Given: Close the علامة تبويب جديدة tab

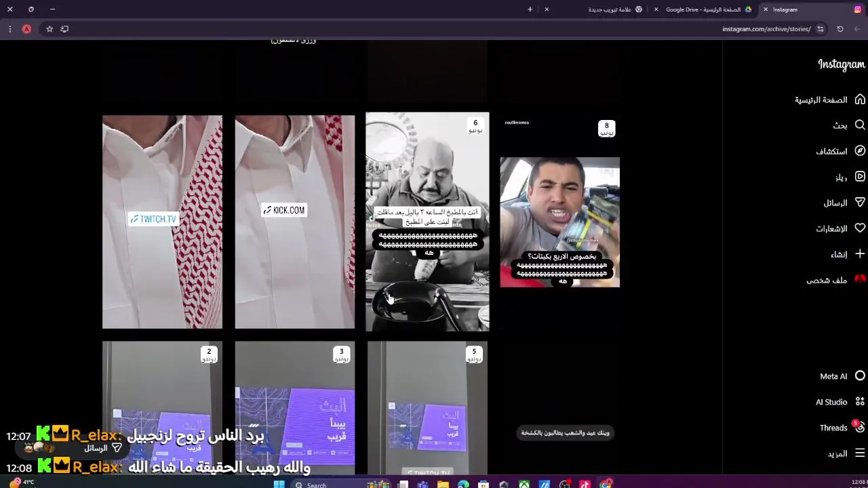Looking at the screenshot, I should click(547, 9).
